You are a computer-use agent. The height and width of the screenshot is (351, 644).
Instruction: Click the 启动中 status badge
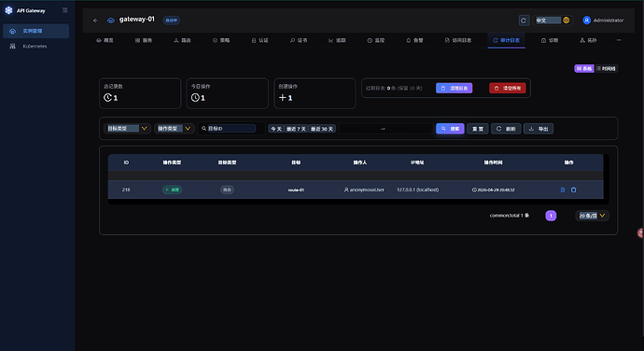[x=172, y=21]
